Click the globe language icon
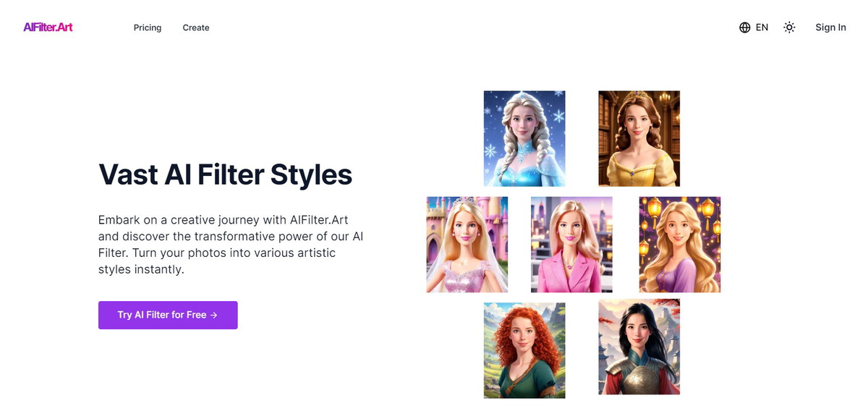This screenshot has height=406, width=868. click(x=745, y=28)
